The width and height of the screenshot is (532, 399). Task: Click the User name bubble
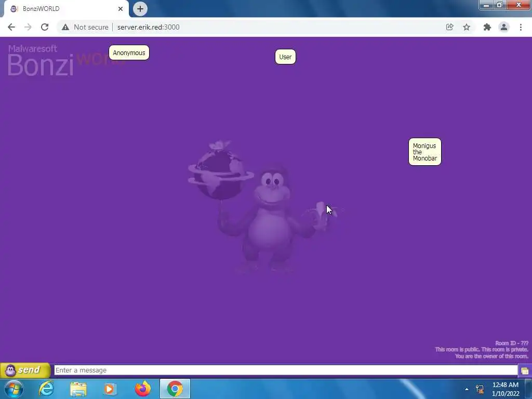pyautogui.click(x=285, y=57)
